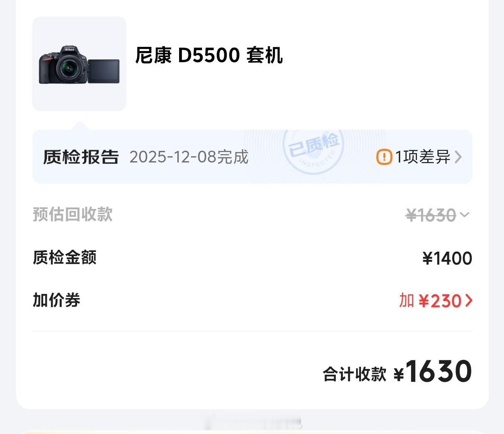Open the Nikon D5500 camera thumbnail
The height and width of the screenshot is (434, 504).
79,64
